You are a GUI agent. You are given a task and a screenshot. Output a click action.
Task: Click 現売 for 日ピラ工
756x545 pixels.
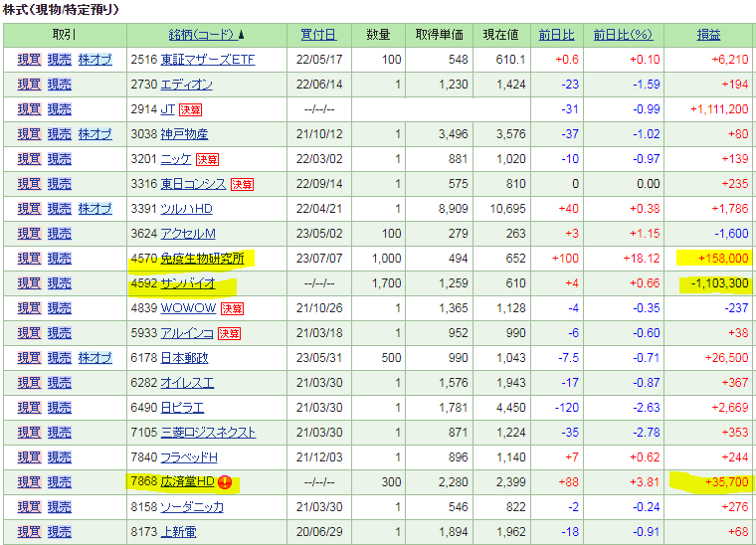(x=60, y=408)
